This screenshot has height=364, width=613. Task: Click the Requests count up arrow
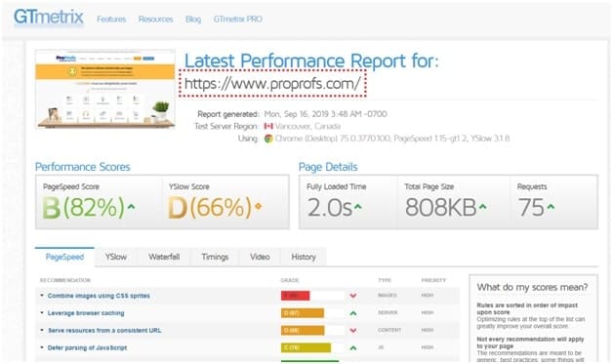point(551,207)
